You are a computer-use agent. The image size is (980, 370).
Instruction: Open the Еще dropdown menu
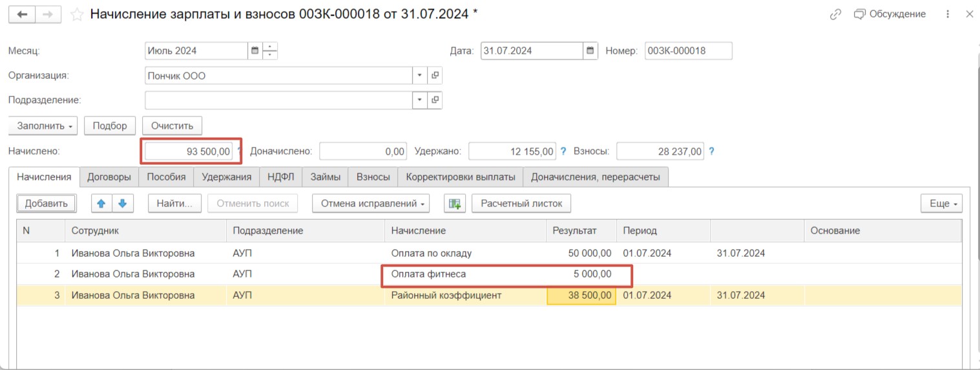click(x=942, y=204)
